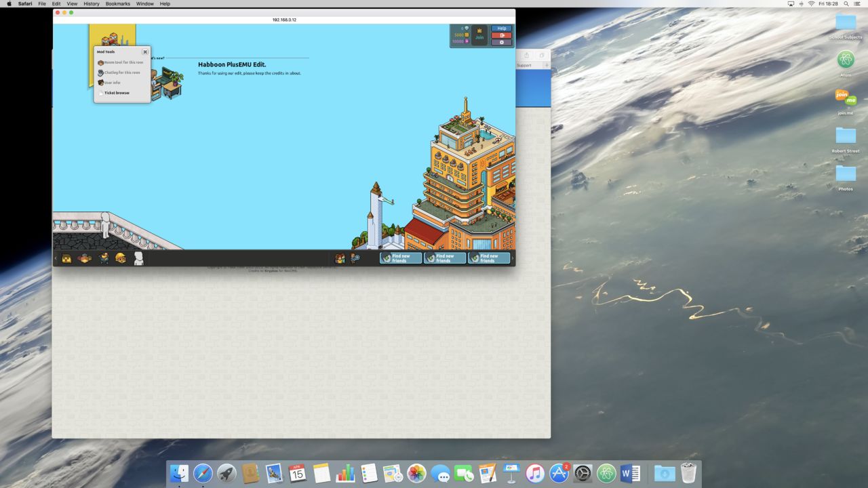Open the avatar with mask toolbar icon
868x488 pixels.
[104, 258]
